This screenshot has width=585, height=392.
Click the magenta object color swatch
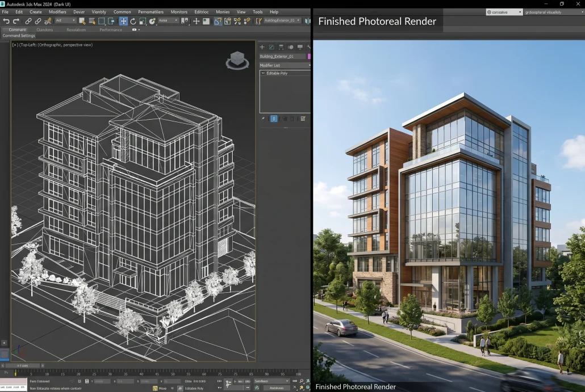click(x=309, y=56)
